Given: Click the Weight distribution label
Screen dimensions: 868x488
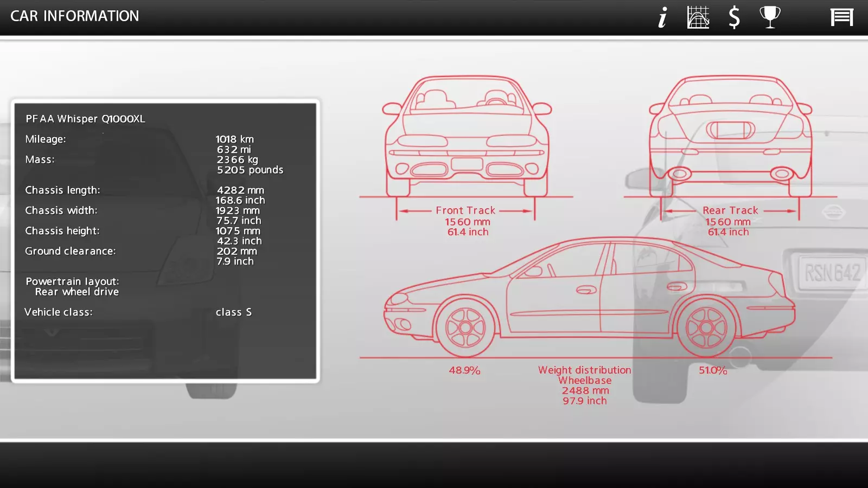Looking at the screenshot, I should tap(585, 370).
